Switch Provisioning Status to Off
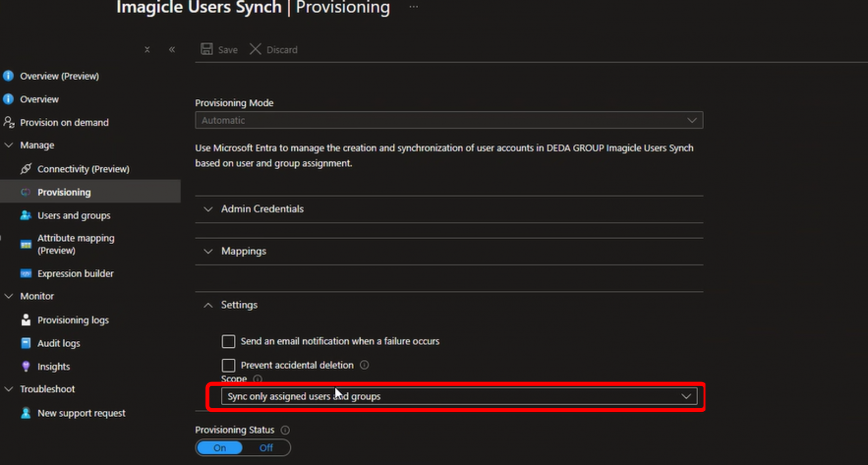868x465 pixels. (x=266, y=448)
